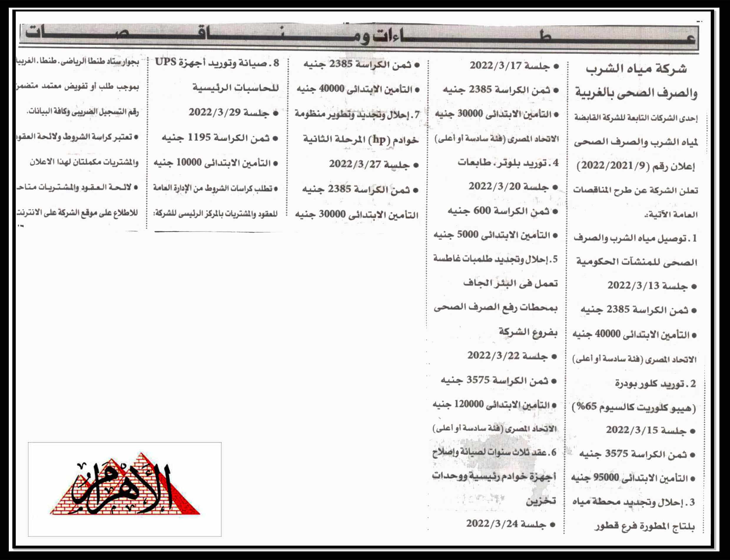Click the text 'العامة الآتية:'

[671, 214]
